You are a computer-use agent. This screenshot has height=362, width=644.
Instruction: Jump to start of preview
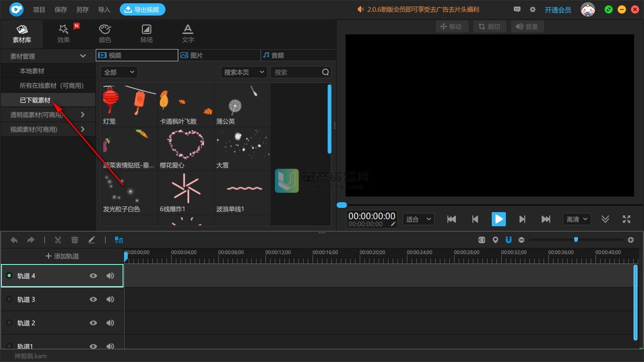(x=452, y=219)
